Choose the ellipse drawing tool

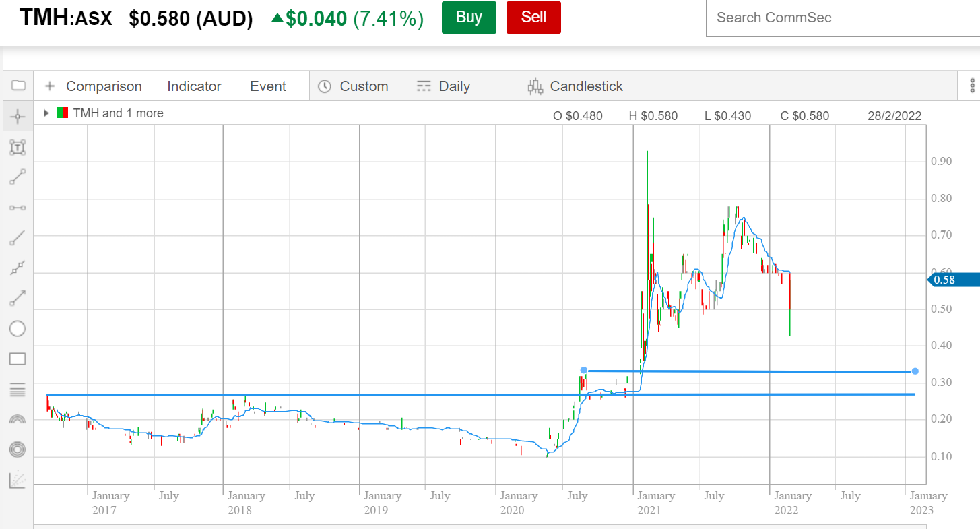click(18, 329)
